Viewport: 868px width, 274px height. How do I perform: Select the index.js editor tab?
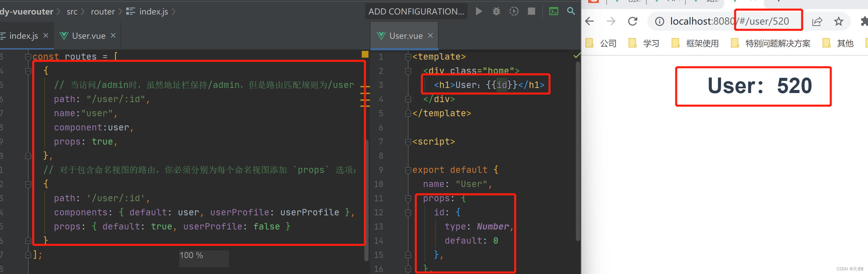pyautogui.click(x=23, y=36)
